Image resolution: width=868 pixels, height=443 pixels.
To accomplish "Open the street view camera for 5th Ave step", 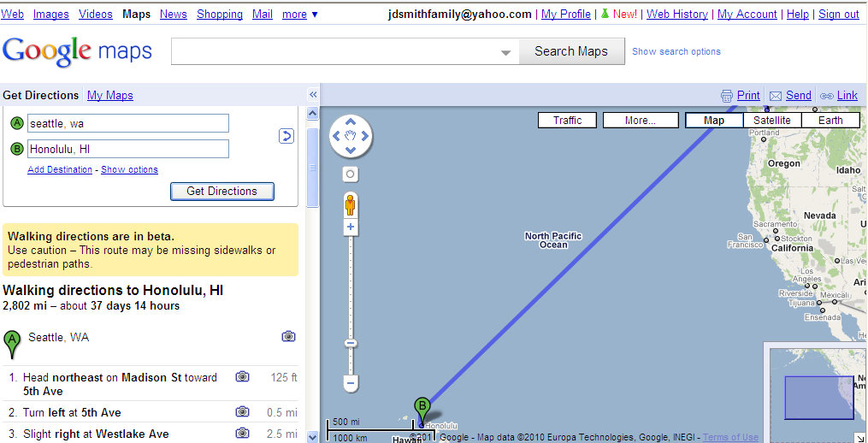I will [x=242, y=412].
